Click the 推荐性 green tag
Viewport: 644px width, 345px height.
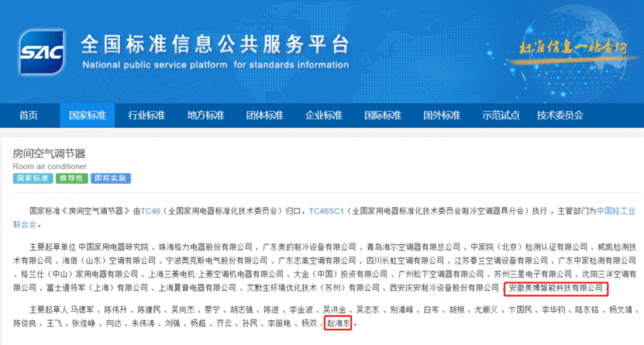(72, 178)
